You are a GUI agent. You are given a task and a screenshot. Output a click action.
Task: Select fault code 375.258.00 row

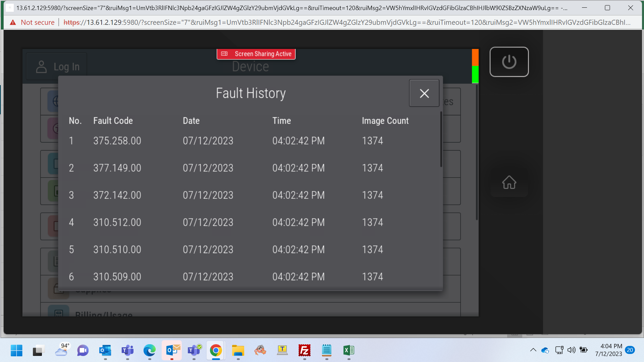(x=250, y=141)
